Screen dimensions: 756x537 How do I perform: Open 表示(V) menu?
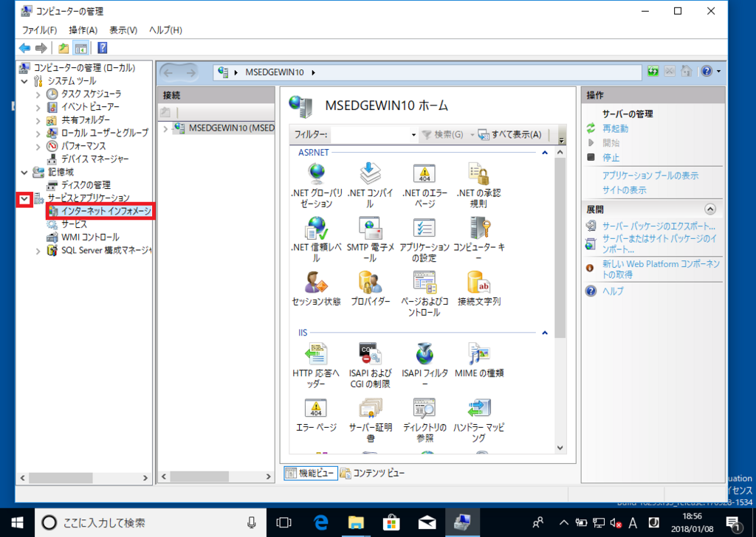(123, 30)
